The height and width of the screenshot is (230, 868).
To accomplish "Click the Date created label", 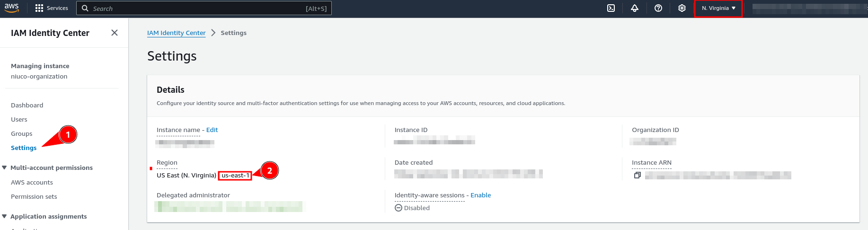I will (414, 162).
